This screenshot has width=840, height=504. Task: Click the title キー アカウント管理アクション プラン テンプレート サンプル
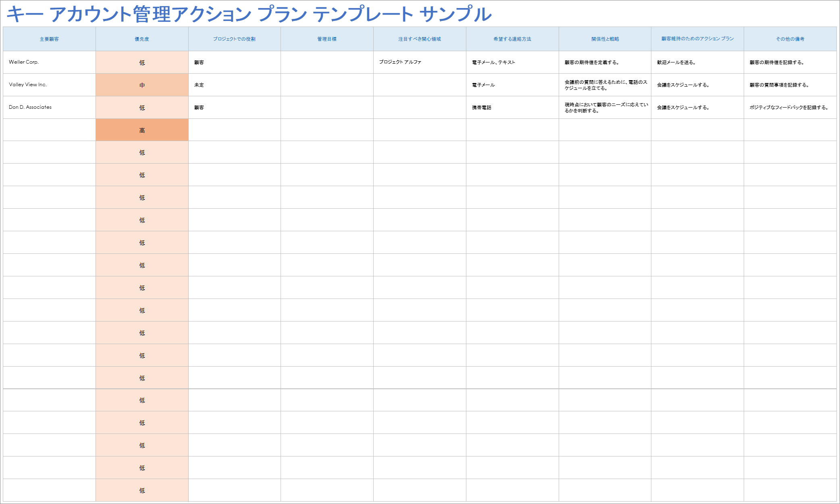click(x=249, y=14)
